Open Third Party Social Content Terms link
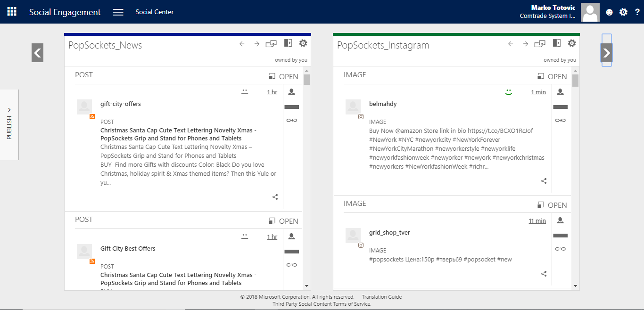The width and height of the screenshot is (644, 310). click(x=322, y=304)
